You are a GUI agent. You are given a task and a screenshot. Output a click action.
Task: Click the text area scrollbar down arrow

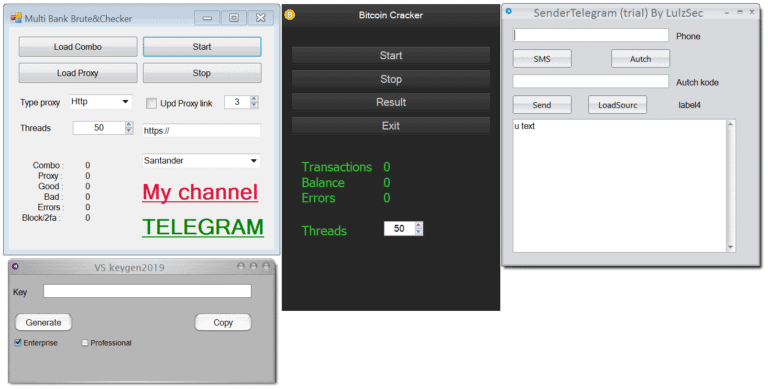pos(731,247)
